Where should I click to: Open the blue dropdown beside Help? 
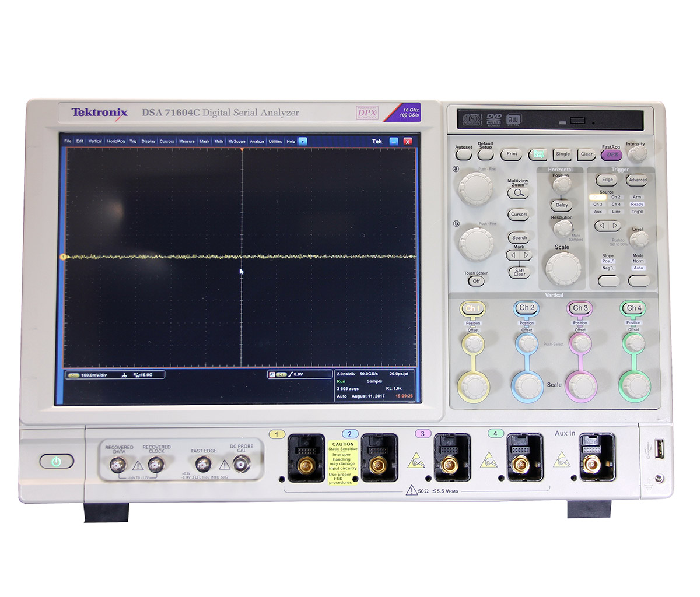pyautogui.click(x=302, y=141)
